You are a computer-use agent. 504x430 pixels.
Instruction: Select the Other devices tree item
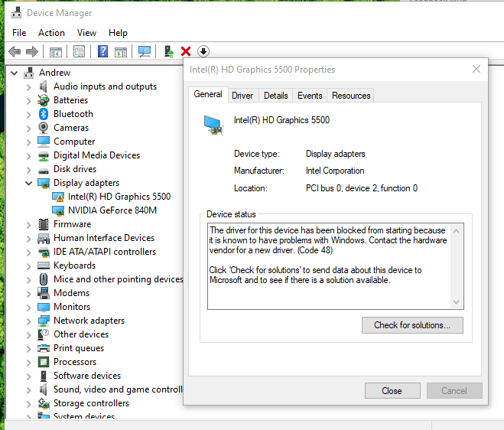[81, 334]
